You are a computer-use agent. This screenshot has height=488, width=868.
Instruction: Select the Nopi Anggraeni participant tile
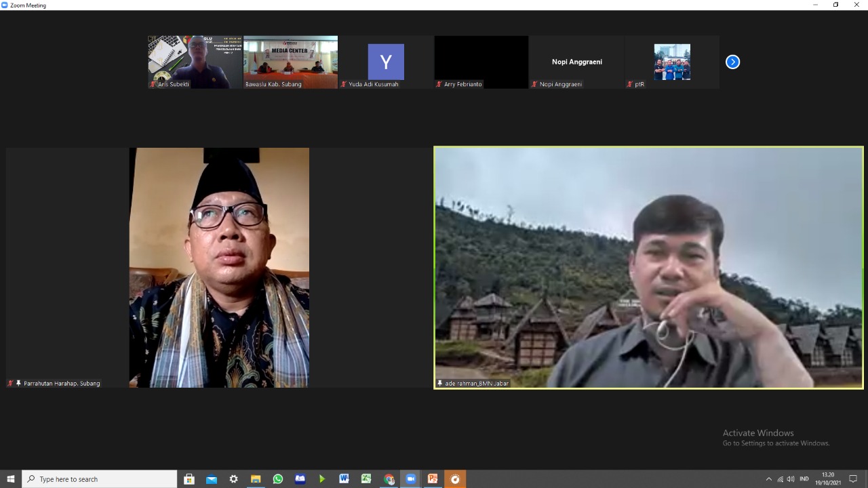[576, 62]
